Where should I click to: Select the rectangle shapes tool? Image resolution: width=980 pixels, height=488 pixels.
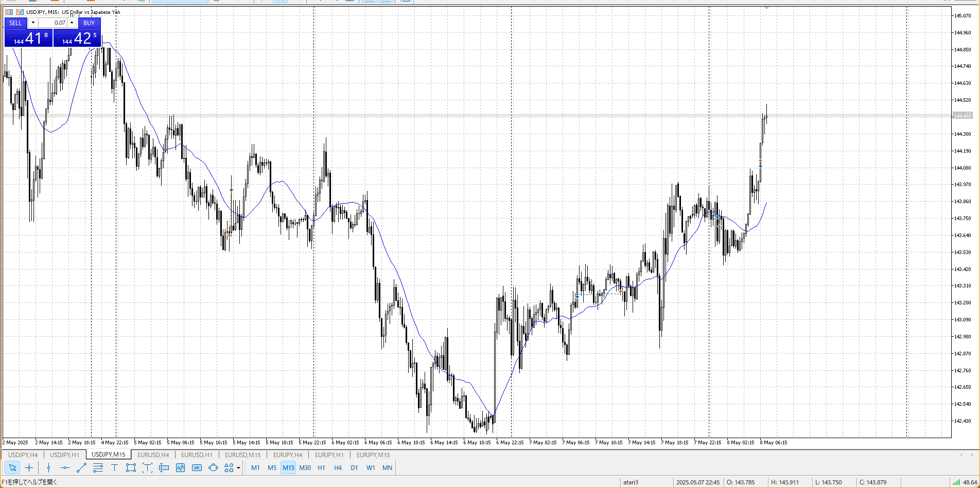(131, 467)
